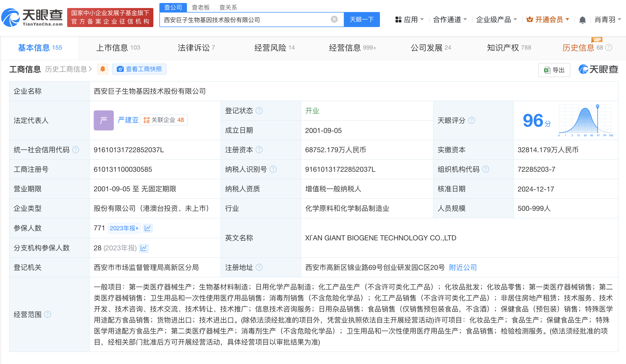Click the 72285203-7 organization code
Image resolution: width=626 pixels, height=364 pixels.
(537, 169)
